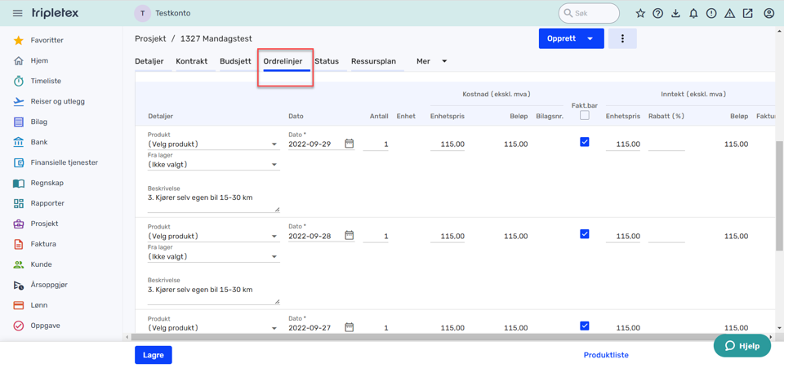Open Fra lager dropdown on 2022-09-28 line
The image size is (785, 370).
point(213,256)
